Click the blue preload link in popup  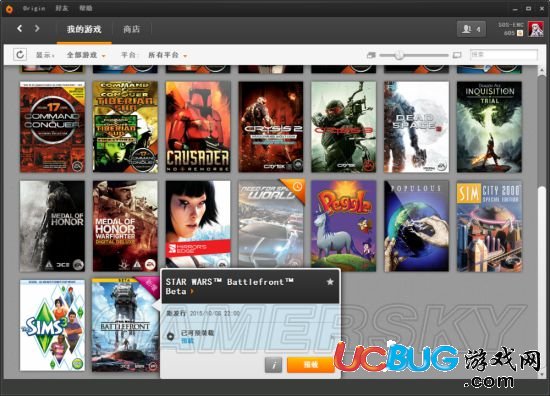[187, 341]
